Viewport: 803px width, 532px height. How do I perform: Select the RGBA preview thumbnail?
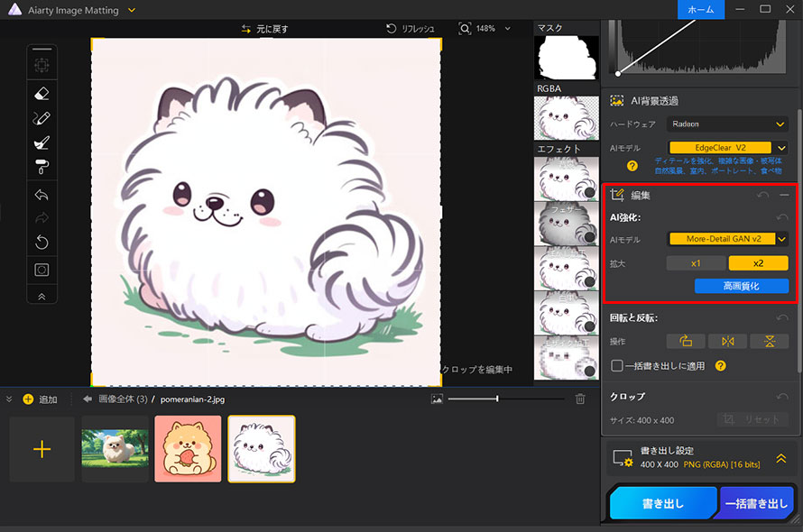pos(566,118)
